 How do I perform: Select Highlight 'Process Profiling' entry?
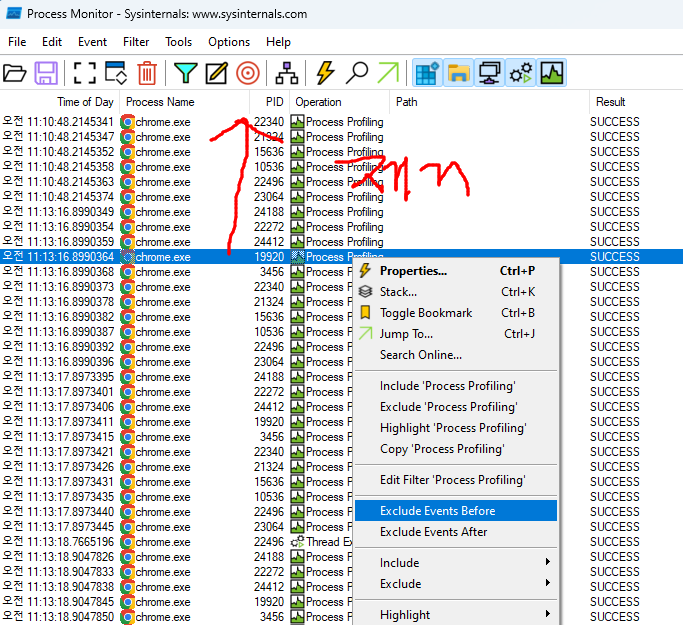click(456, 428)
